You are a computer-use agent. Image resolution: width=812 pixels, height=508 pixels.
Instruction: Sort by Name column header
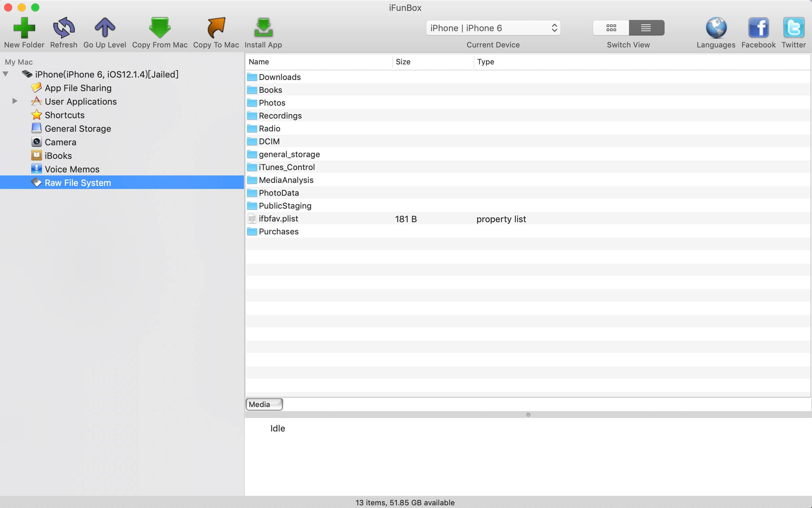(319, 62)
